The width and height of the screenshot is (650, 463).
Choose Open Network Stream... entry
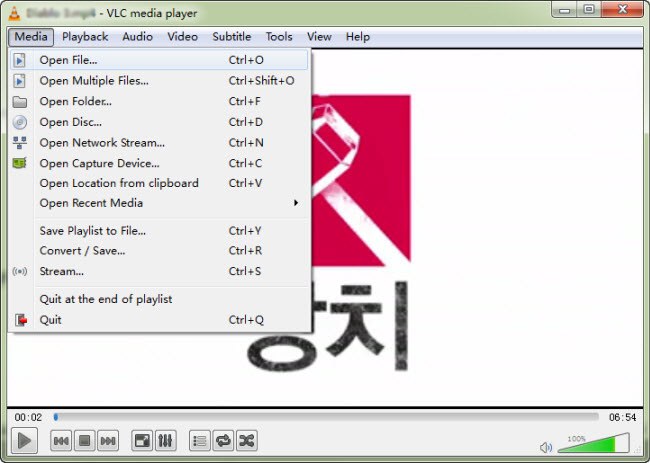[159, 143]
